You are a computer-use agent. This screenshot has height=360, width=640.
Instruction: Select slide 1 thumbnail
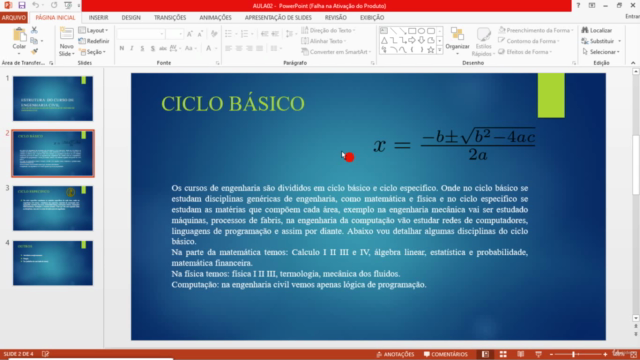(53, 98)
